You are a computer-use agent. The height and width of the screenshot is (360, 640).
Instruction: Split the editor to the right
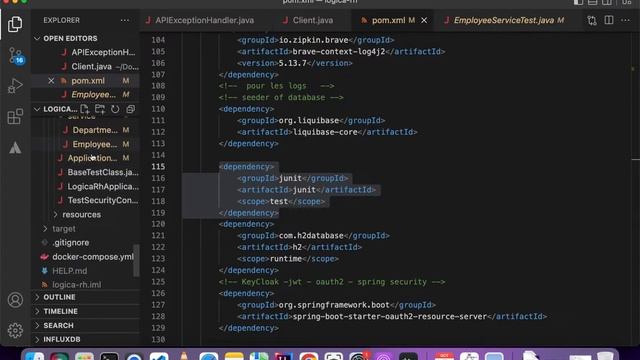tap(609, 20)
